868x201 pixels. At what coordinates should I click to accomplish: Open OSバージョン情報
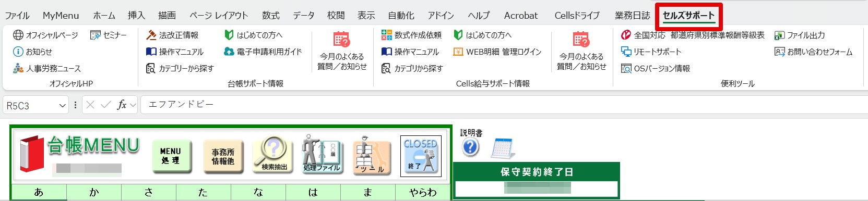pos(655,68)
